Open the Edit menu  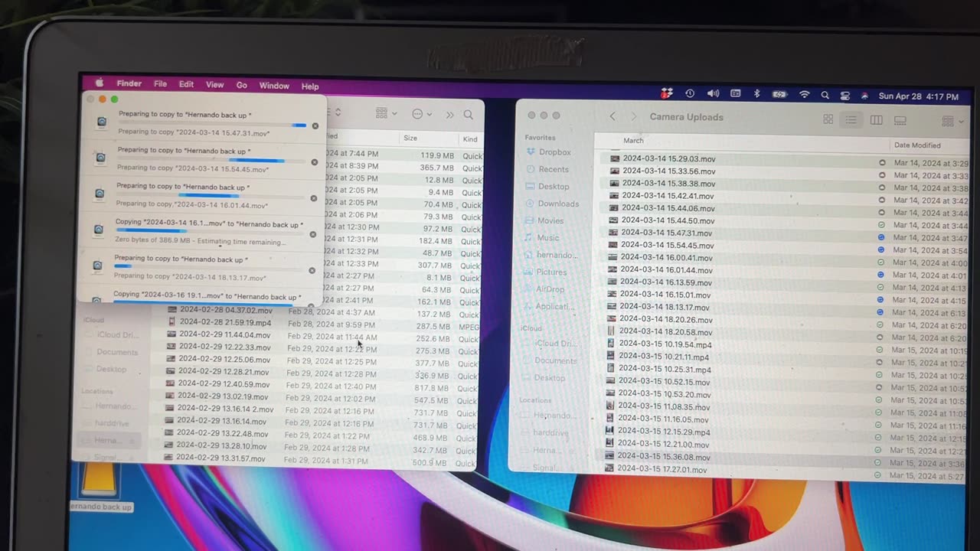pos(186,84)
